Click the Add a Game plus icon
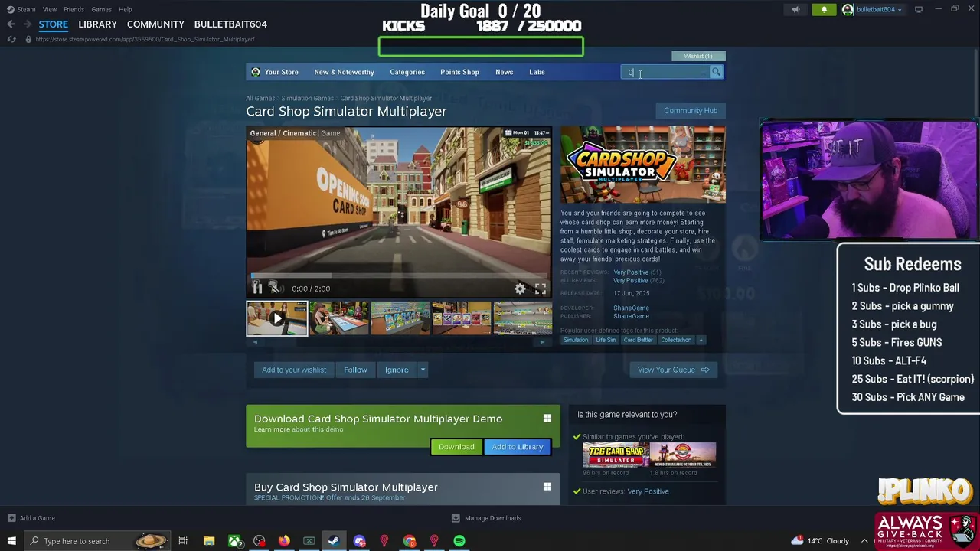The height and width of the screenshot is (551, 980). (11, 518)
